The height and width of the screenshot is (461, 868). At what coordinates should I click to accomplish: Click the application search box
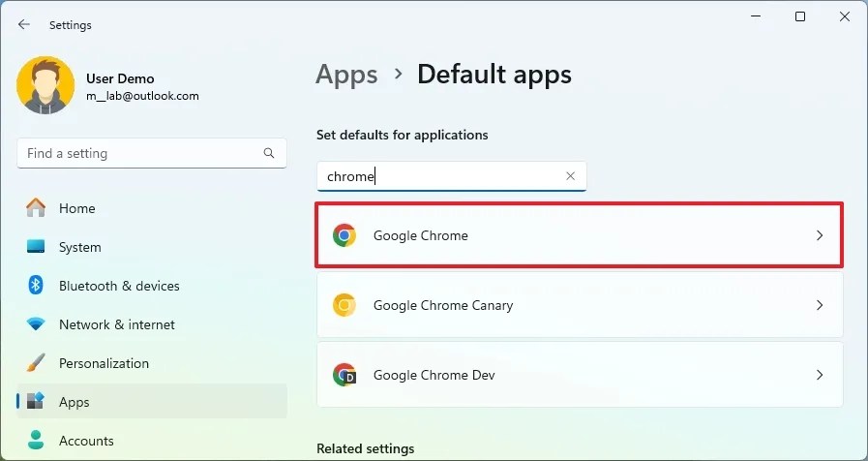click(x=451, y=176)
